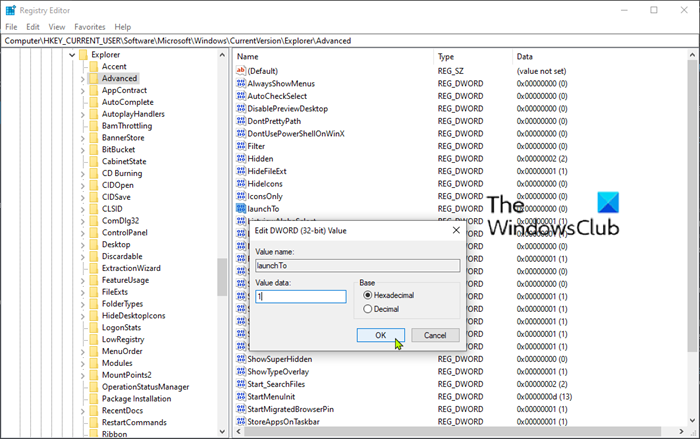Image resolution: width=700 pixels, height=439 pixels.
Task: Click the Hidden DWORD value icon
Action: tap(241, 159)
